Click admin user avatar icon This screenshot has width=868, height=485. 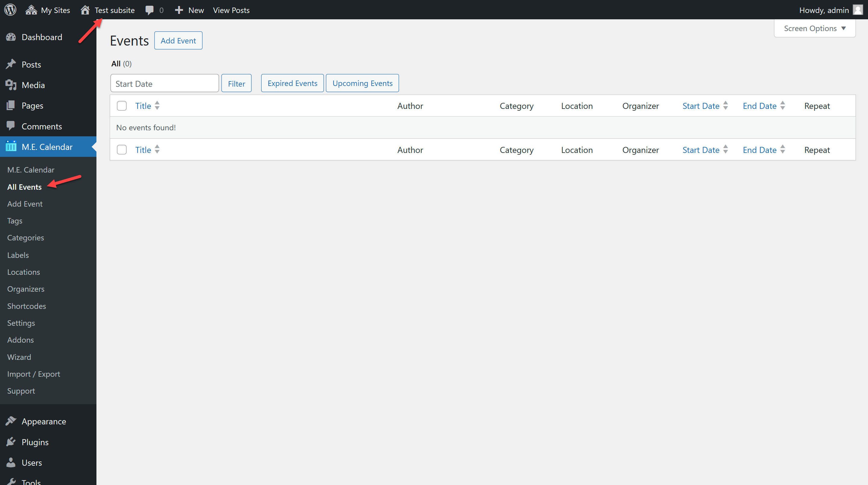(x=857, y=10)
